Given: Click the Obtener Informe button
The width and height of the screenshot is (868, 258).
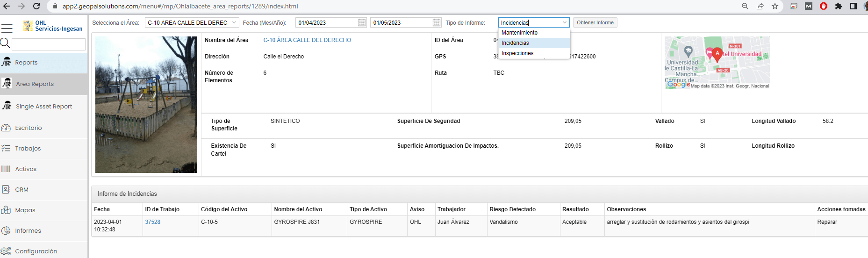Looking at the screenshot, I should [x=595, y=22].
